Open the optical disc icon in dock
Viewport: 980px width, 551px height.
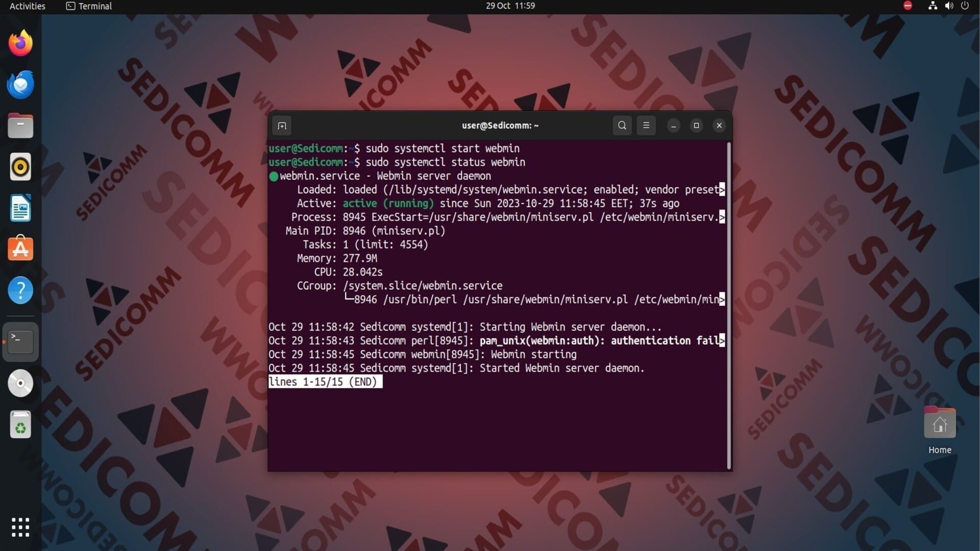coord(20,383)
